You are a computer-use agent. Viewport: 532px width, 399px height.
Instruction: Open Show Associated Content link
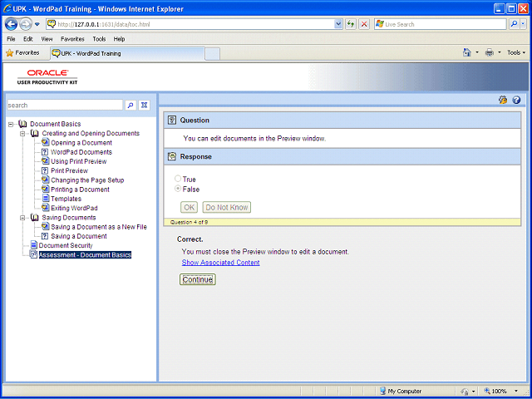[221, 263]
